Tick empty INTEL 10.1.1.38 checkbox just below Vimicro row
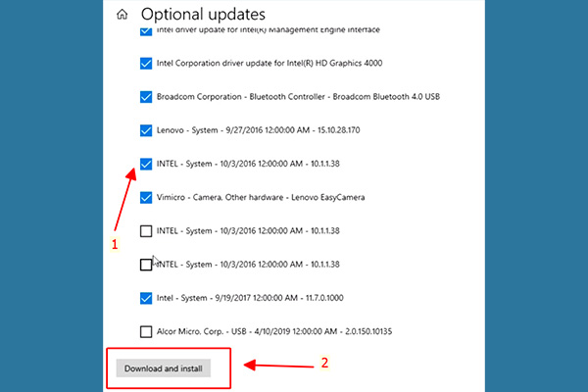The height and width of the screenshot is (392, 588). [146, 231]
